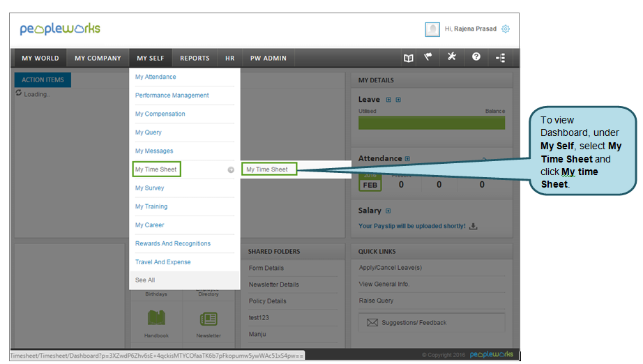Screen dimensions: 643x364
Task: Open the MY WORLD tab
Action: [40, 58]
